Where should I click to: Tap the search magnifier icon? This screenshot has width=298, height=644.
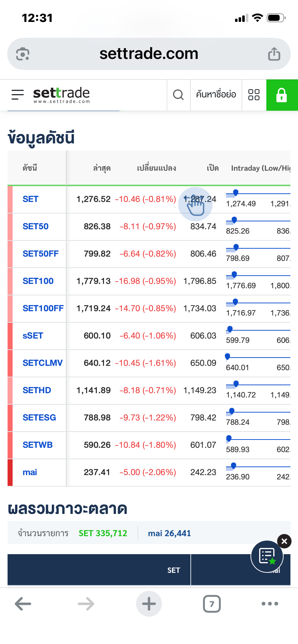pos(178,95)
